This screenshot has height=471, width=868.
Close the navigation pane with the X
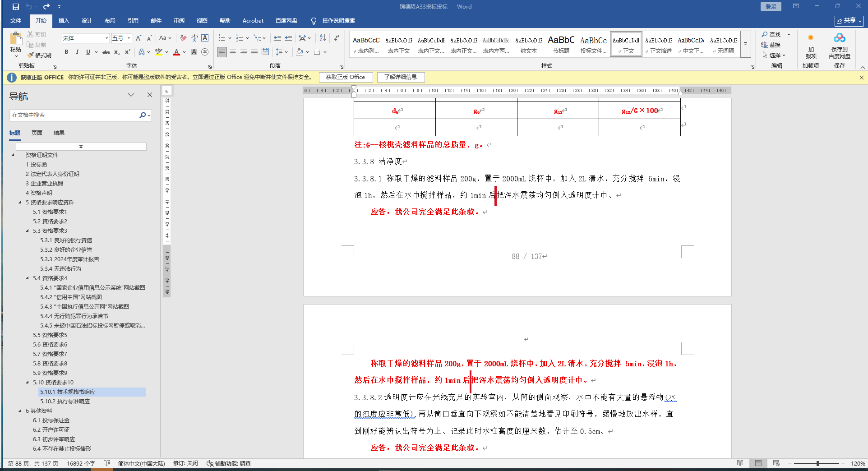tap(150, 95)
